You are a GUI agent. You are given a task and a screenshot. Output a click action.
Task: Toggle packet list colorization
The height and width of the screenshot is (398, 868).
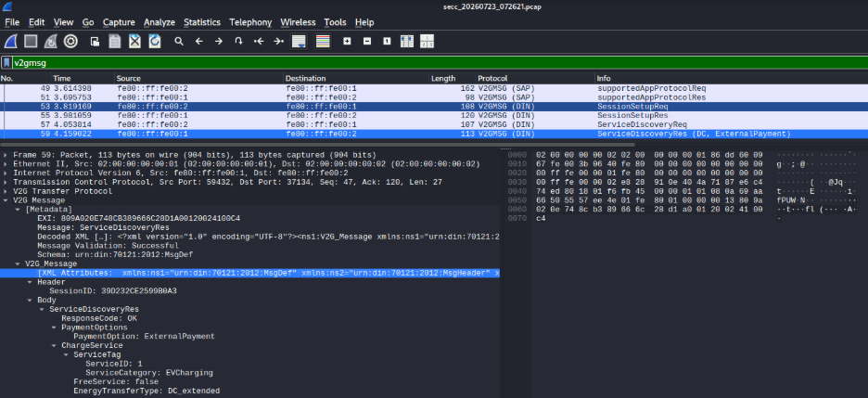[x=323, y=41]
